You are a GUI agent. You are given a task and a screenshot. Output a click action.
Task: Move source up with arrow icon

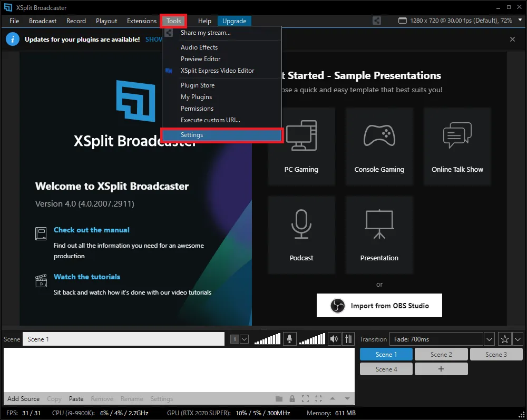point(333,398)
